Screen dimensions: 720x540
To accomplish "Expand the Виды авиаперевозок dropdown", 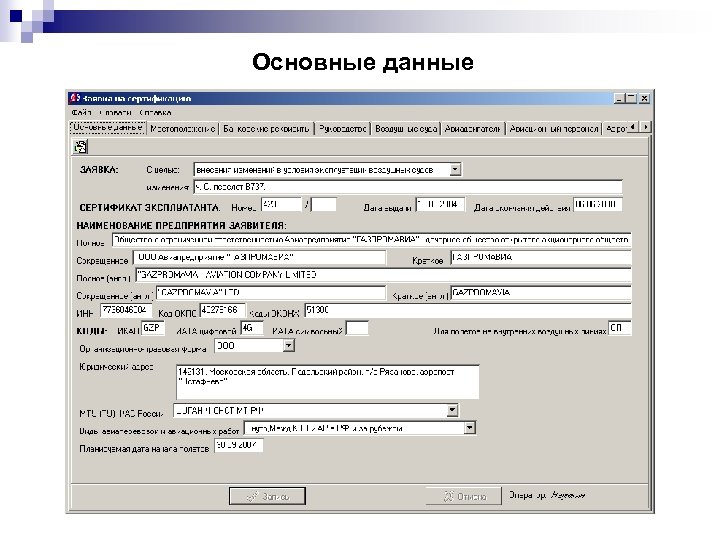I will [x=469, y=428].
